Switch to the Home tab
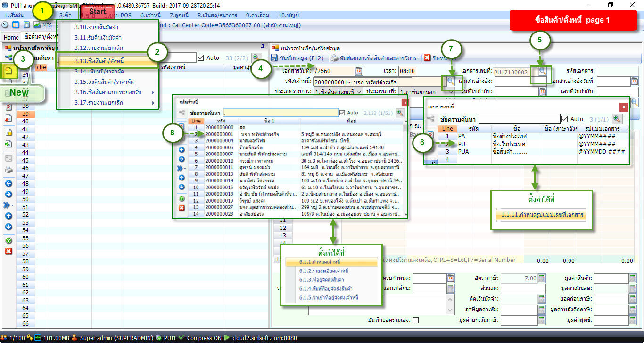The height and width of the screenshot is (343, 644). tap(11, 37)
